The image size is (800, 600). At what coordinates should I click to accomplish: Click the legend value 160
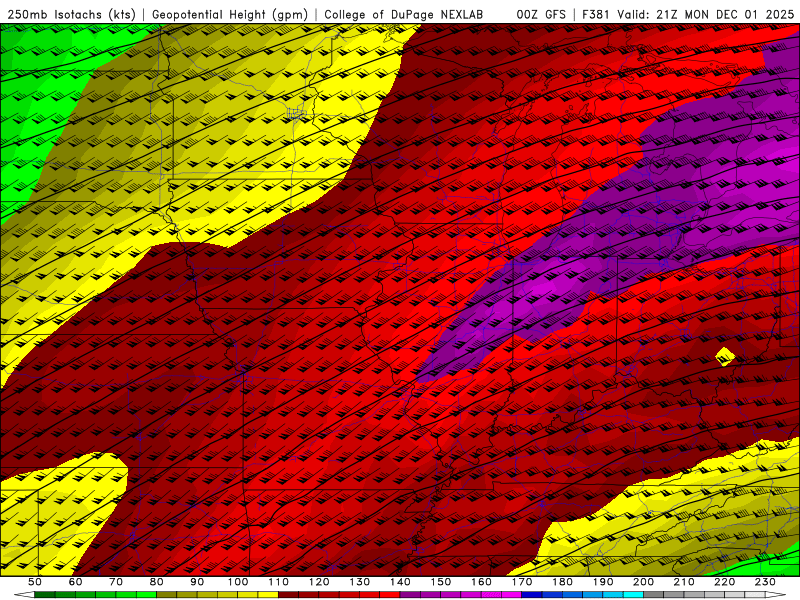(x=481, y=582)
